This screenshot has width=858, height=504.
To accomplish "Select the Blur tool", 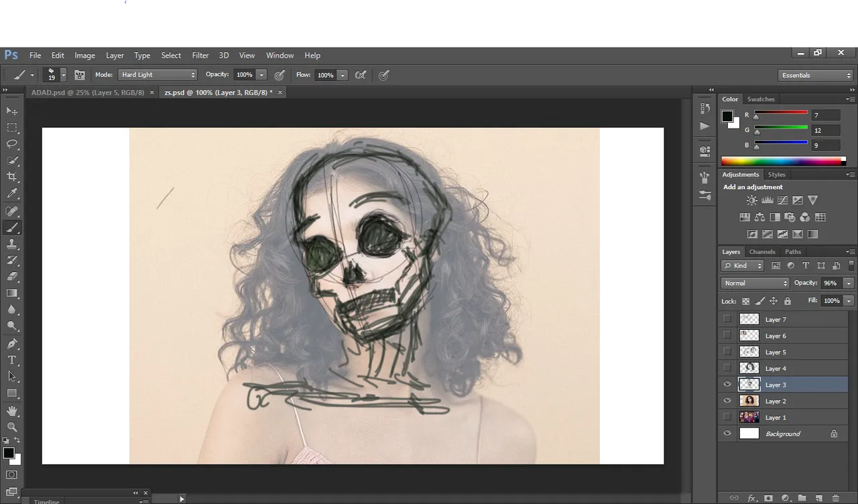I will tap(12, 310).
